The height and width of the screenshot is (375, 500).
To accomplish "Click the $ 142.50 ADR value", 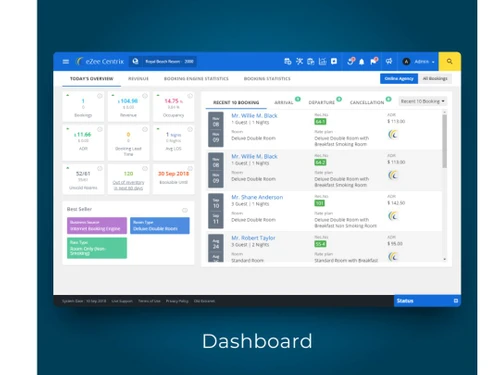I will point(396,203).
